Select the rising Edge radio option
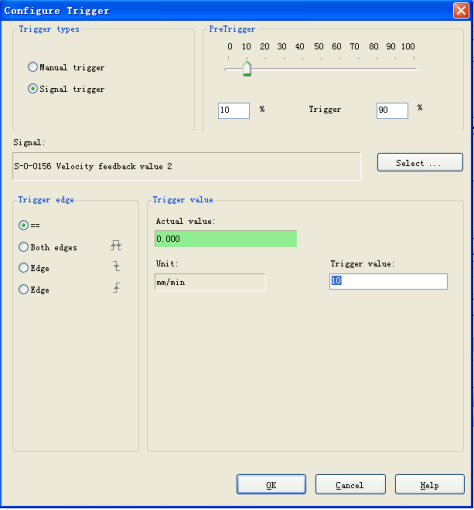The image size is (474, 510). 23,289
